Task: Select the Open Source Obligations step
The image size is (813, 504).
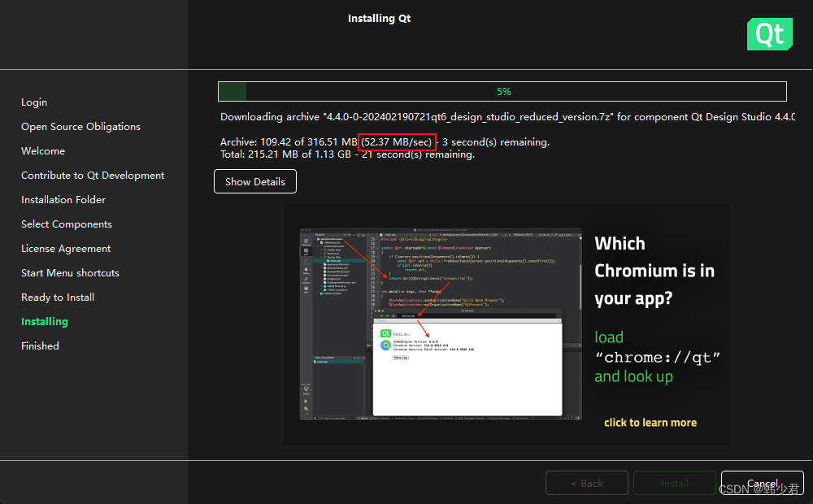Action: coord(80,127)
